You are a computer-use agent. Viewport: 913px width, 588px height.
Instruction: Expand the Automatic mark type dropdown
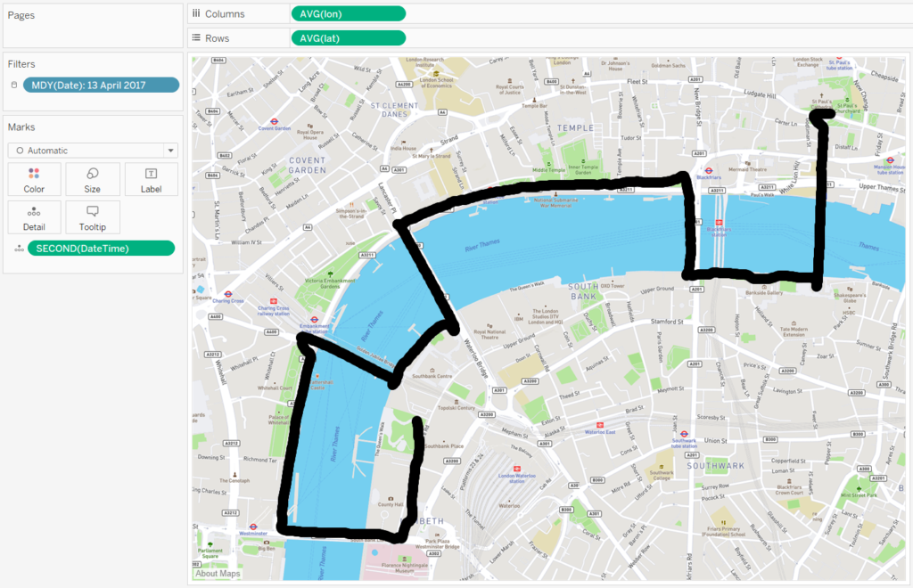click(x=93, y=151)
